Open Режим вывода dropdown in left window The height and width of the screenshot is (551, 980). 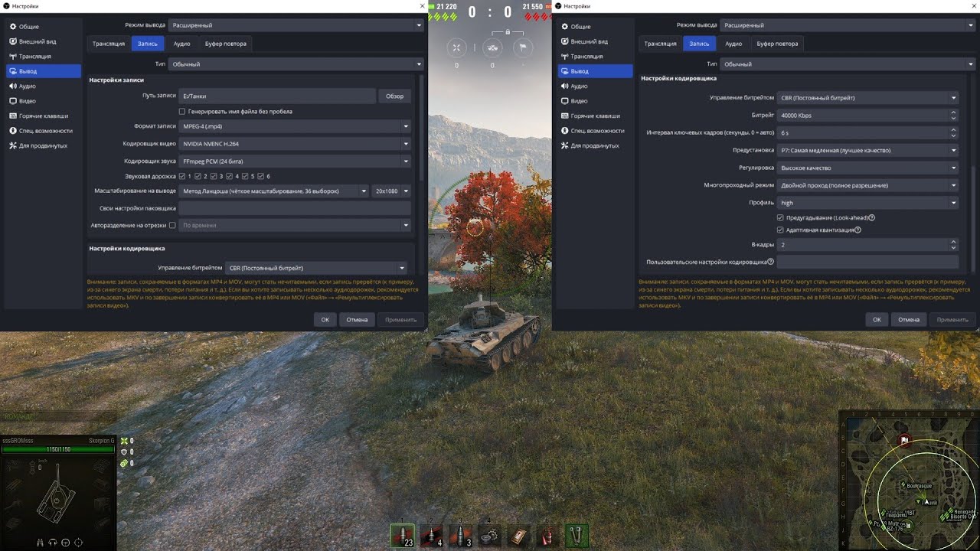tap(296, 25)
